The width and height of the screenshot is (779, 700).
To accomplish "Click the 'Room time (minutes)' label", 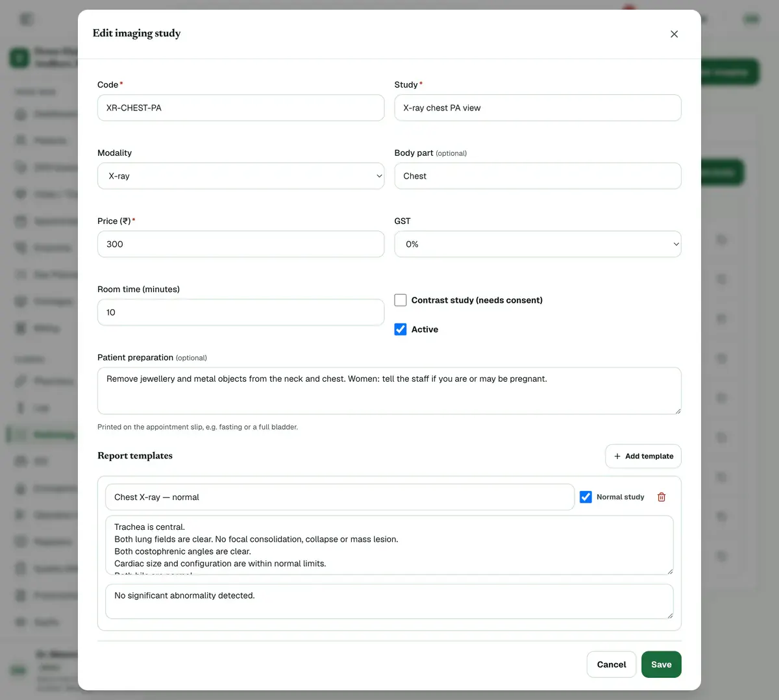I will [x=138, y=289].
